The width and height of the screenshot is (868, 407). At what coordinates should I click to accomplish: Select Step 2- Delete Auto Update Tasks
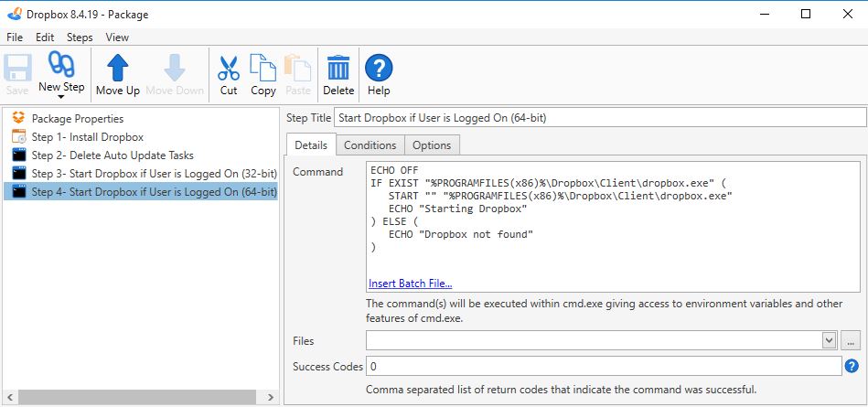click(x=113, y=155)
